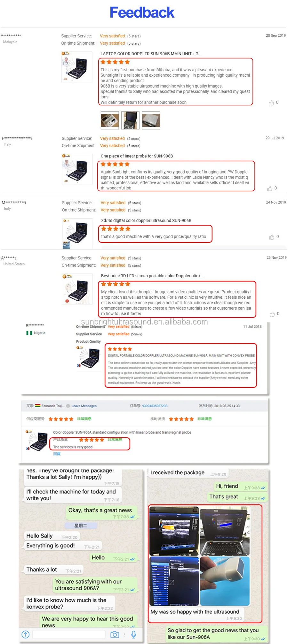Screen dimensions: 288x644
Task: Tap the three-dot icon beside the camera
Action: tap(124, 634)
